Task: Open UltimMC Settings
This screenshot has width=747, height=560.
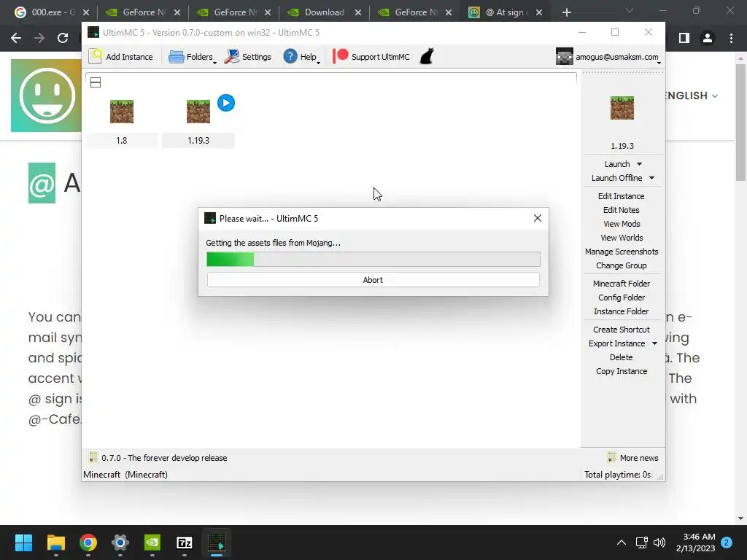Action: (248, 57)
